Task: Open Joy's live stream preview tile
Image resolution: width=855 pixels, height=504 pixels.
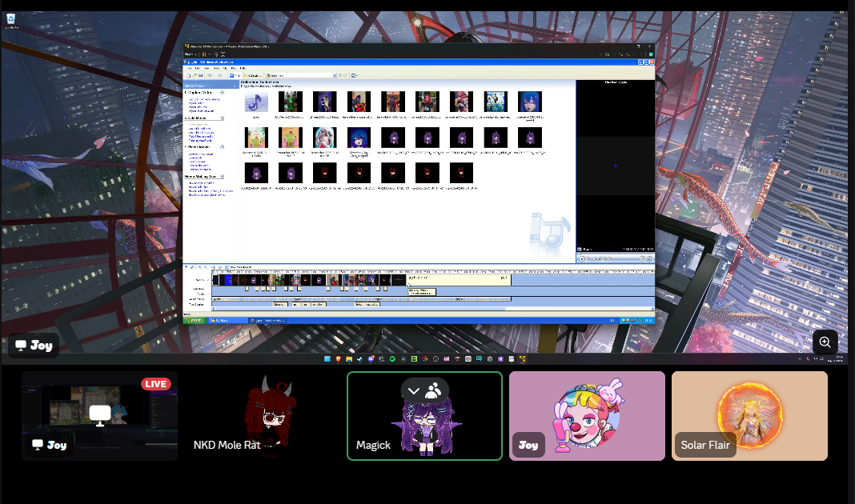Action: click(x=100, y=415)
